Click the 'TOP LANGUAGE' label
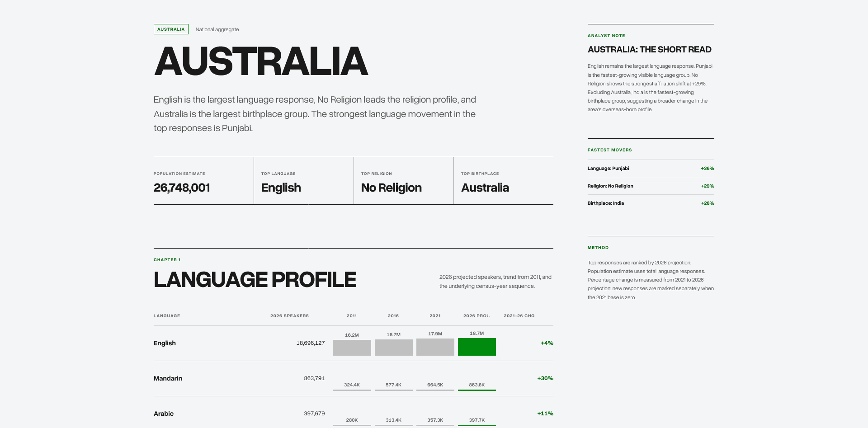Image resolution: width=868 pixels, height=428 pixels. pos(278,174)
